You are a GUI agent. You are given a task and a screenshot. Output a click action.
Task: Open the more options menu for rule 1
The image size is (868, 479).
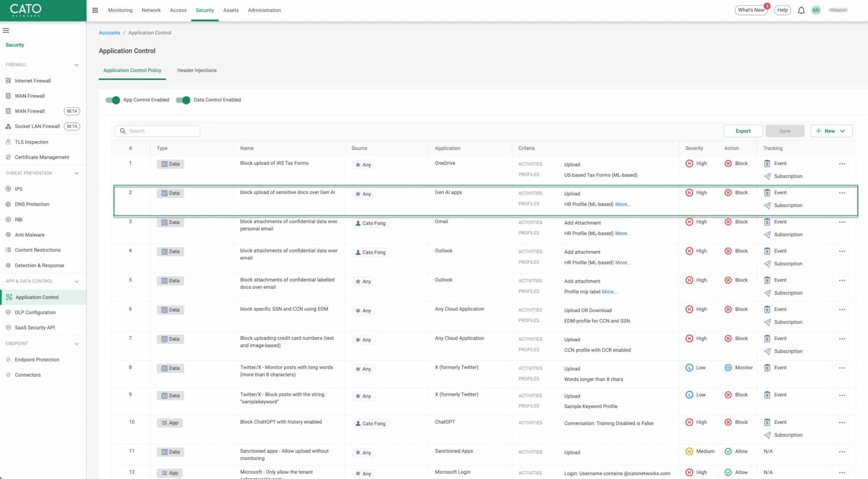pos(842,164)
